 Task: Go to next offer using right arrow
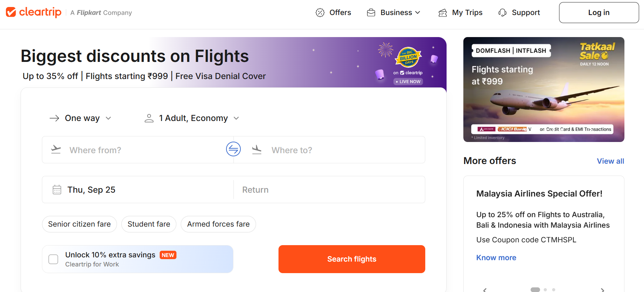602,290
